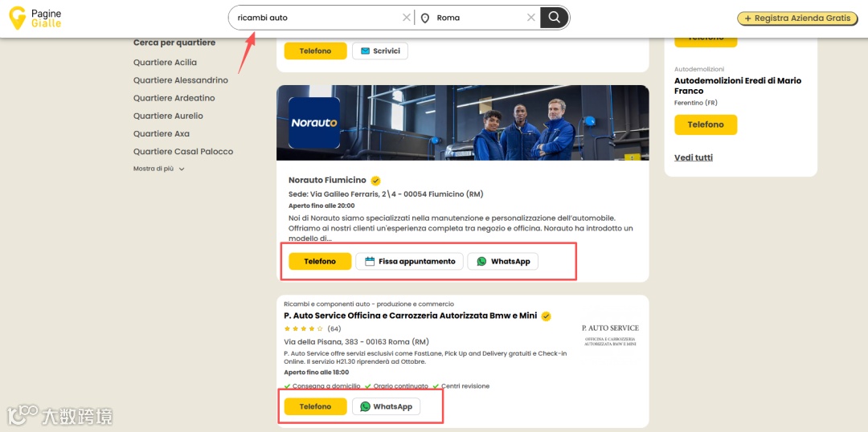The height and width of the screenshot is (432, 868).
Task: Click 'Aperto fino alle 18:00' text
Action: pyautogui.click(x=317, y=373)
